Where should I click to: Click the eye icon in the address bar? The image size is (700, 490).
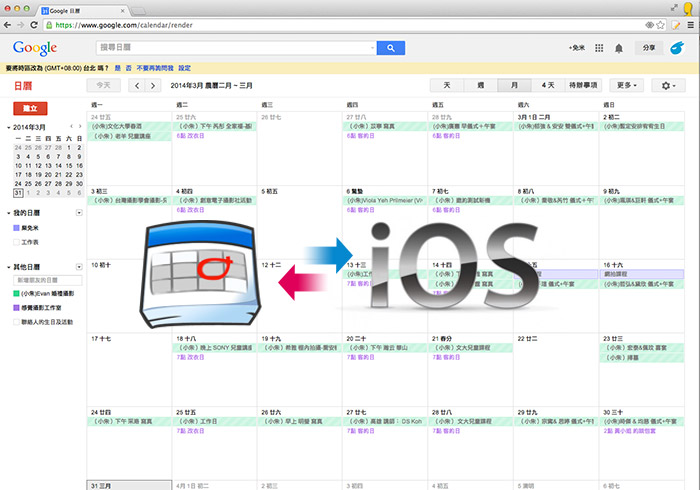point(650,25)
